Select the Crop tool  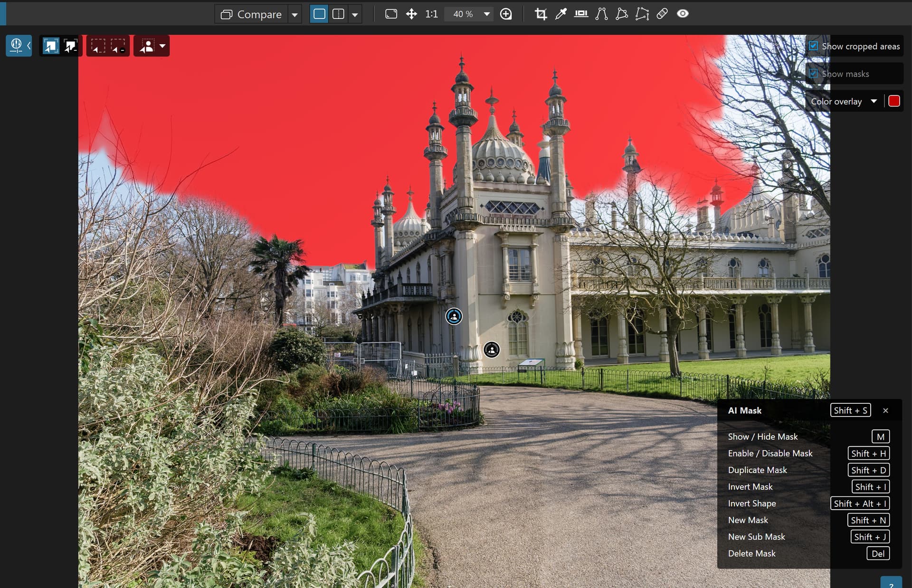click(541, 14)
